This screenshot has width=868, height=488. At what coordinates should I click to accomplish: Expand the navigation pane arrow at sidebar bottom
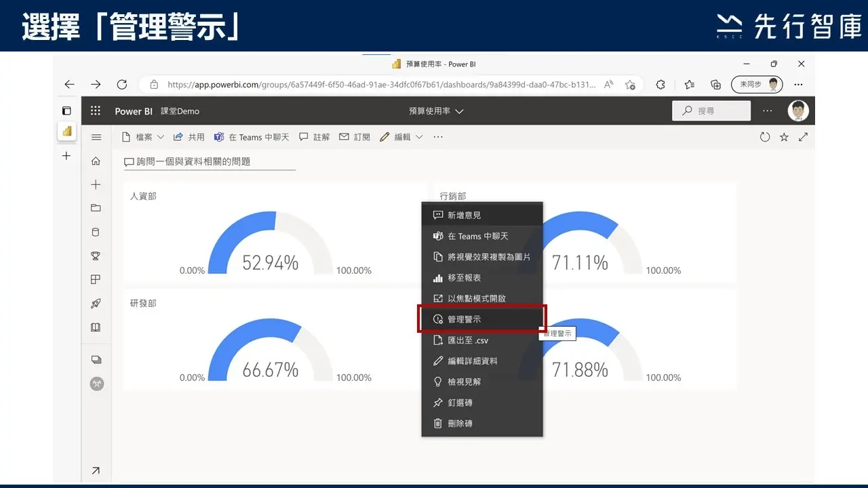click(x=96, y=470)
